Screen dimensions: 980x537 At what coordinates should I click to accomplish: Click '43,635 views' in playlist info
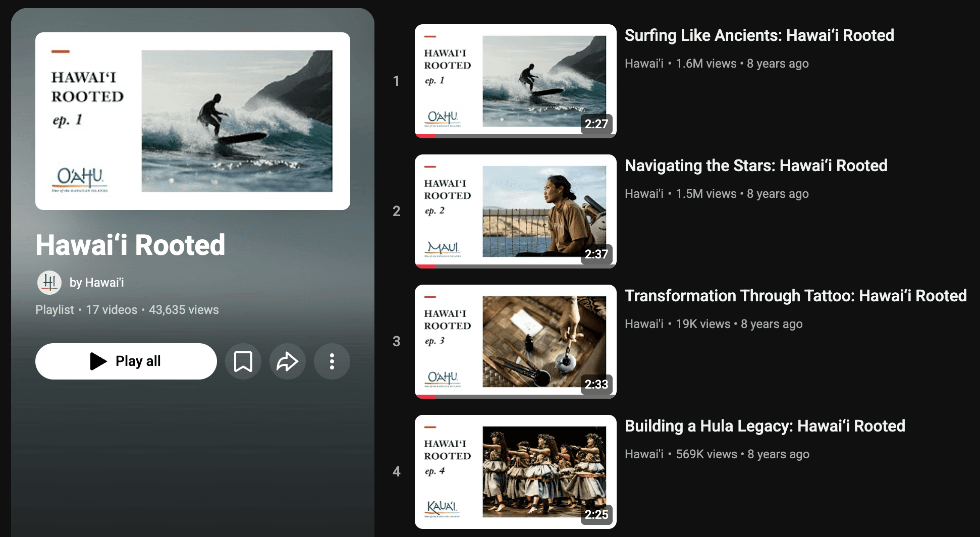[x=184, y=310]
